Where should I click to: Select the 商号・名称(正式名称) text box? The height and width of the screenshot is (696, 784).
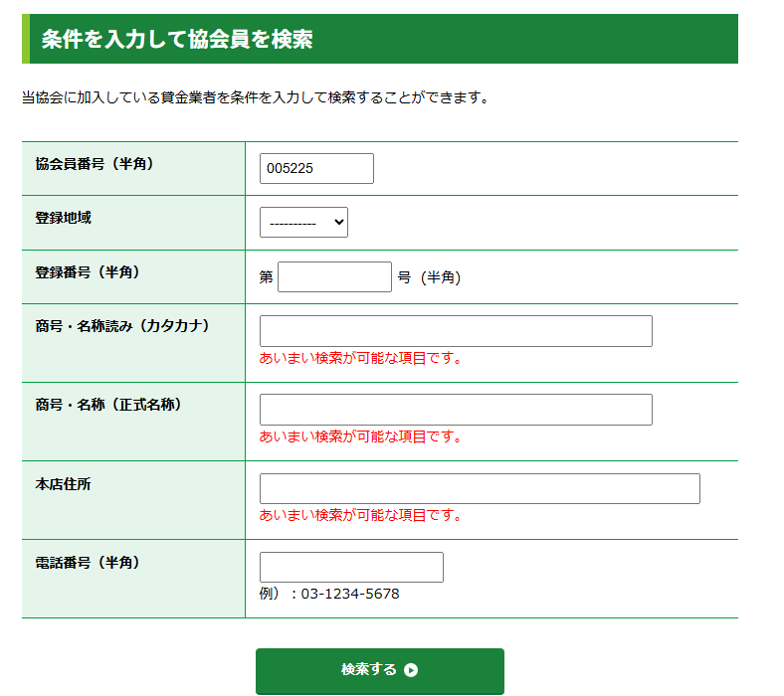(456, 410)
